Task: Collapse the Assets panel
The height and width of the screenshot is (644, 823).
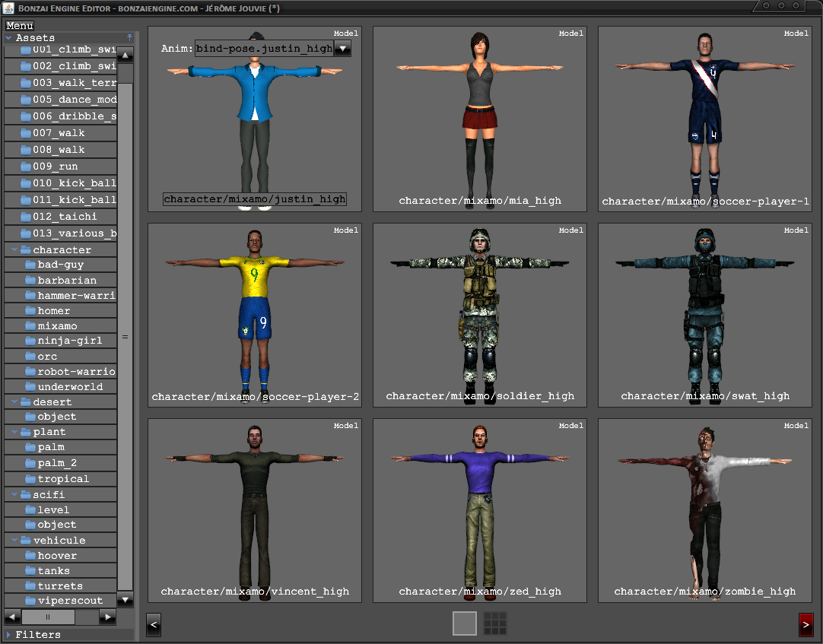Action: point(8,38)
